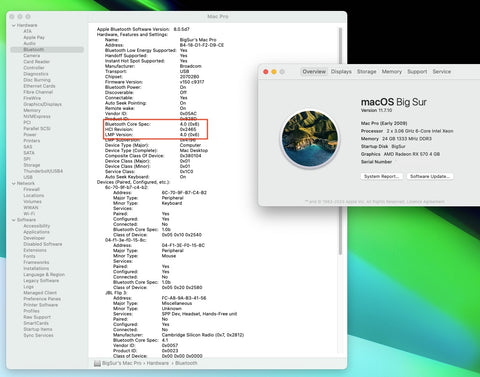Select Startup Items in the sidebar
This screenshot has width=480, height=377.
click(x=38, y=329)
